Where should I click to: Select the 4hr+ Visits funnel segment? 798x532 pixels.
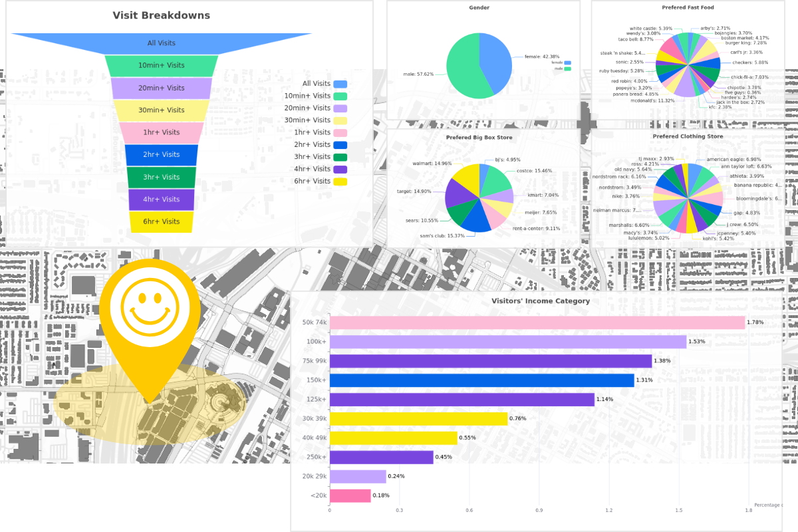pyautogui.click(x=162, y=199)
